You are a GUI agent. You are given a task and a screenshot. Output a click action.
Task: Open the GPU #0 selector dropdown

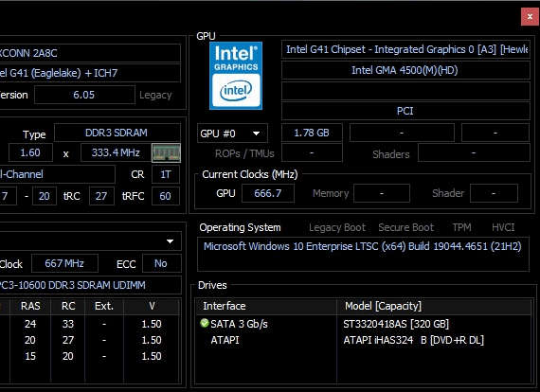pyautogui.click(x=232, y=134)
